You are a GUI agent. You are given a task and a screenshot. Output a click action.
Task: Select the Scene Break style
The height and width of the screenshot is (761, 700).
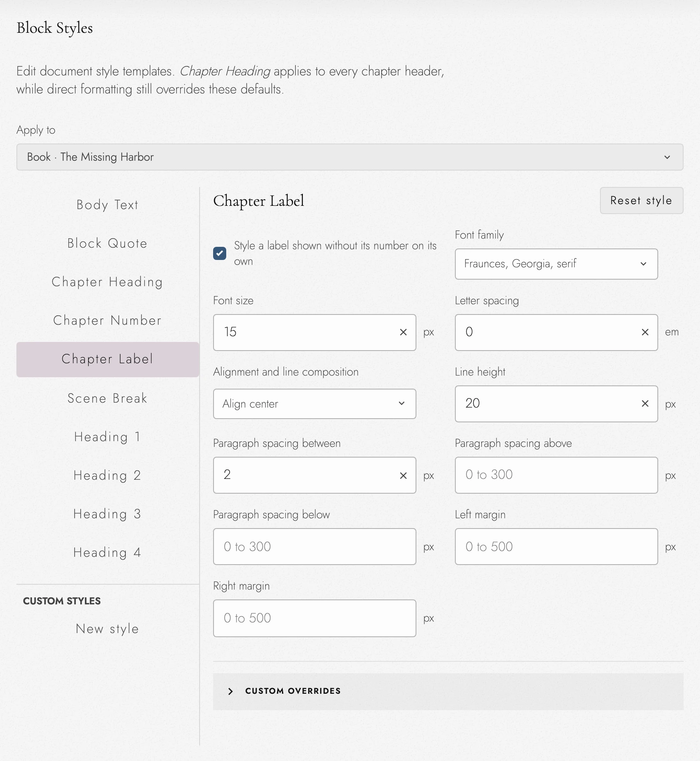tap(107, 398)
